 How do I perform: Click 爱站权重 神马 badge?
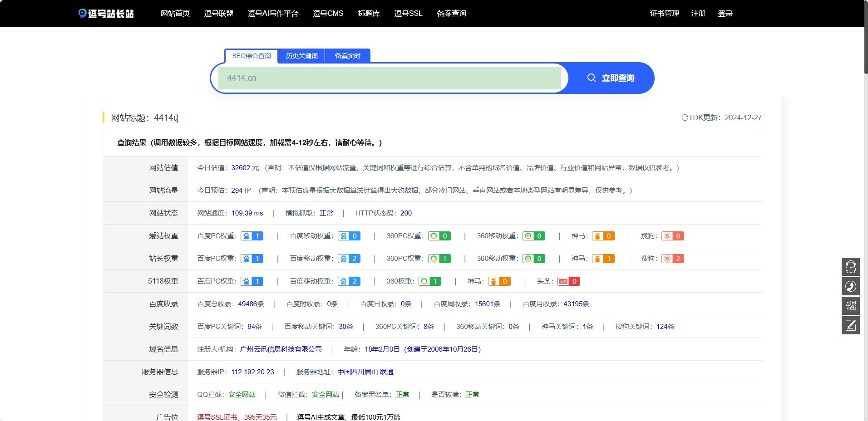coord(603,236)
